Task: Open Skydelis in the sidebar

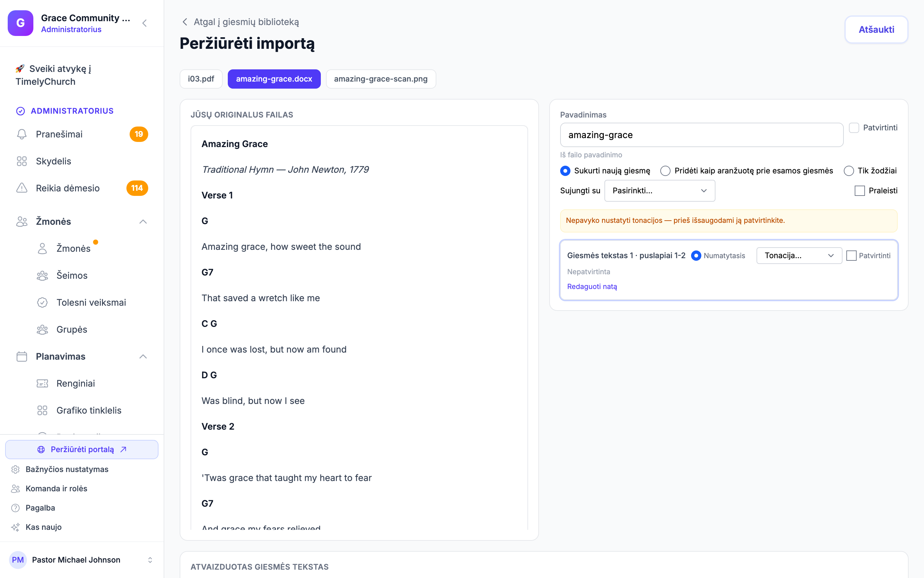Action: (82, 161)
